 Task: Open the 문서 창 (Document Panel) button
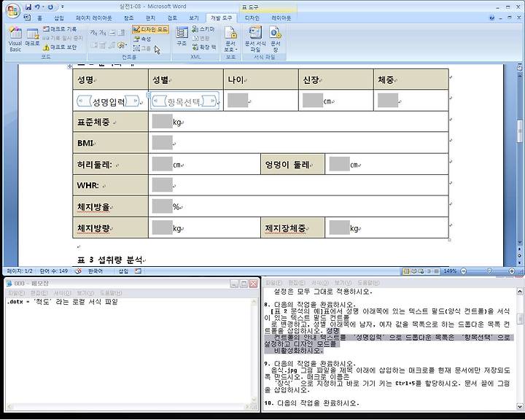[275, 39]
